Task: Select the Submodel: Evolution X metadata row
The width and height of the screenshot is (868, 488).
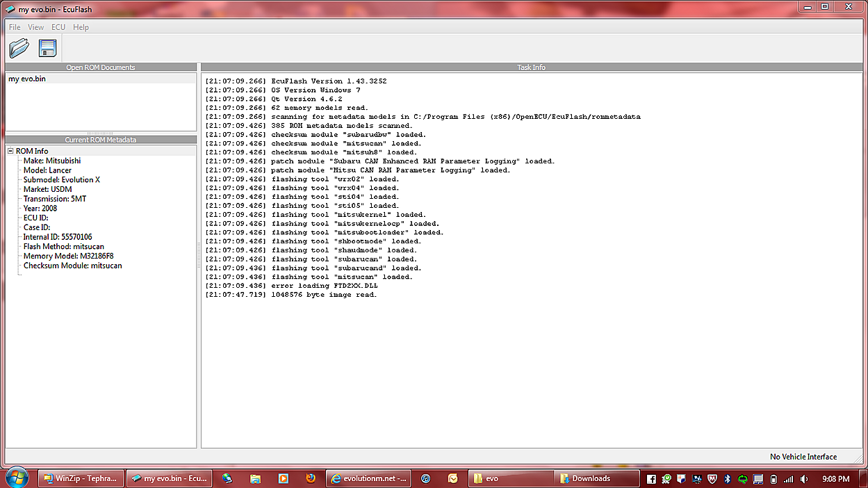Action: point(61,179)
